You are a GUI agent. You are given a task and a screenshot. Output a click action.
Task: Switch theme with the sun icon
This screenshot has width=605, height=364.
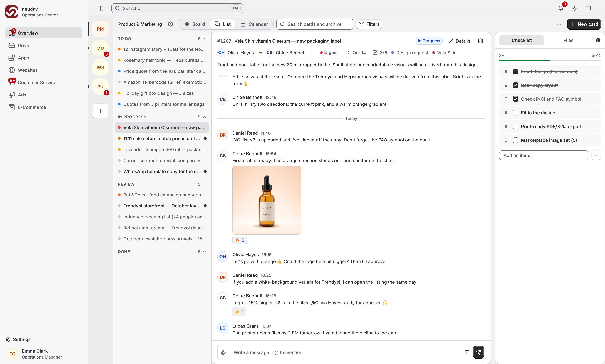(574, 8)
